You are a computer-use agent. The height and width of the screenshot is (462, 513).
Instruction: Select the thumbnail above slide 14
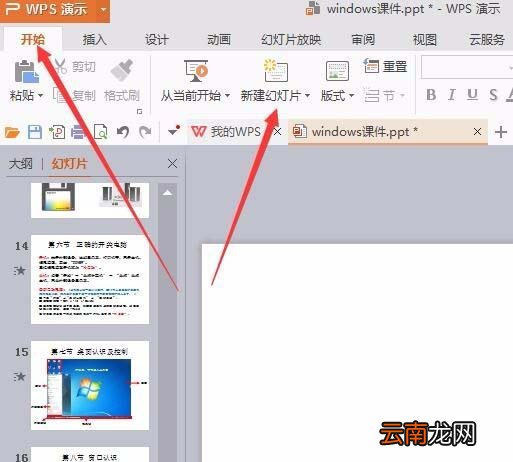(x=90, y=200)
